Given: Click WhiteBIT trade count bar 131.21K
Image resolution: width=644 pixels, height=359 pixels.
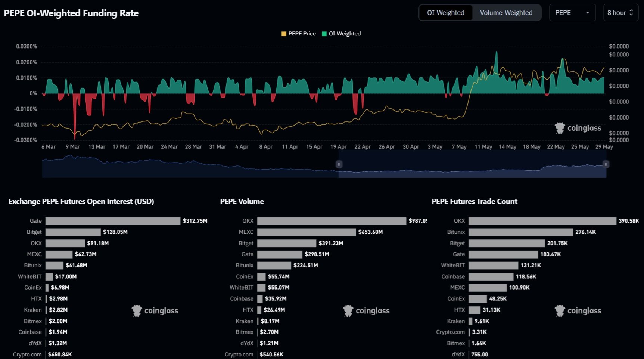Looking at the screenshot, I should [494, 265].
